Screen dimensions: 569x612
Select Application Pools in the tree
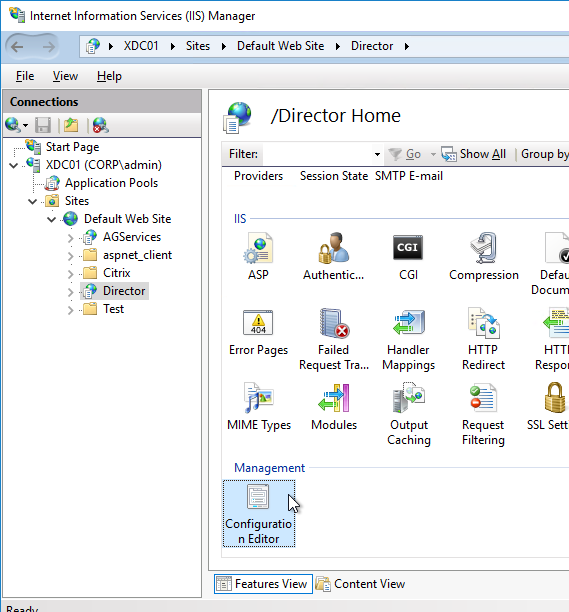111,183
